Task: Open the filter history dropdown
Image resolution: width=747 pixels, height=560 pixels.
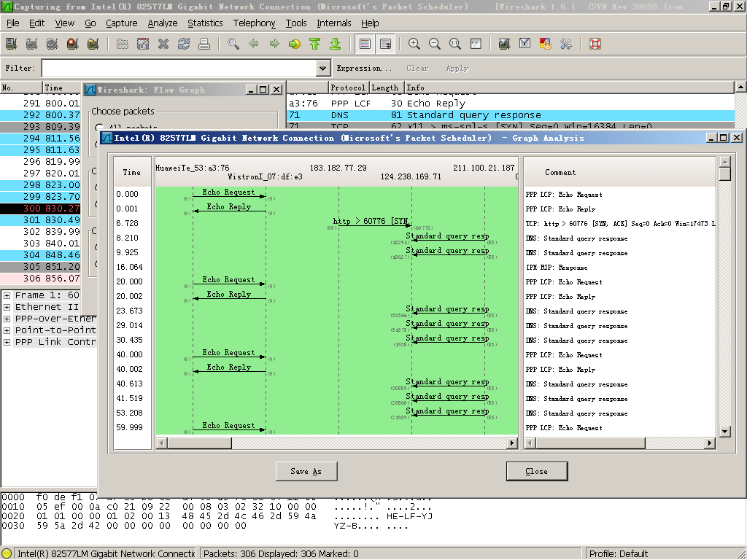Action: (322, 68)
